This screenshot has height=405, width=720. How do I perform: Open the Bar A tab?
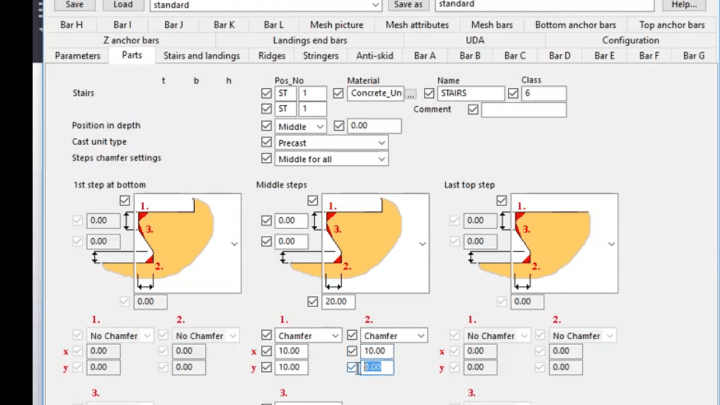(425, 56)
